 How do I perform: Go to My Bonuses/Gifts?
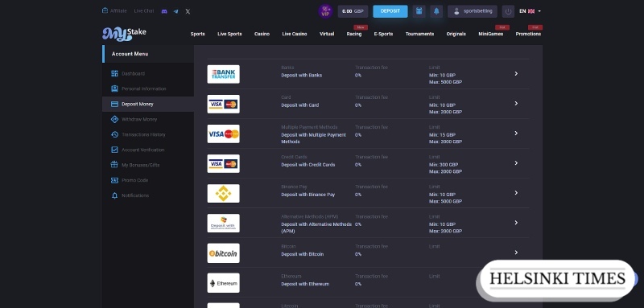pos(140,165)
